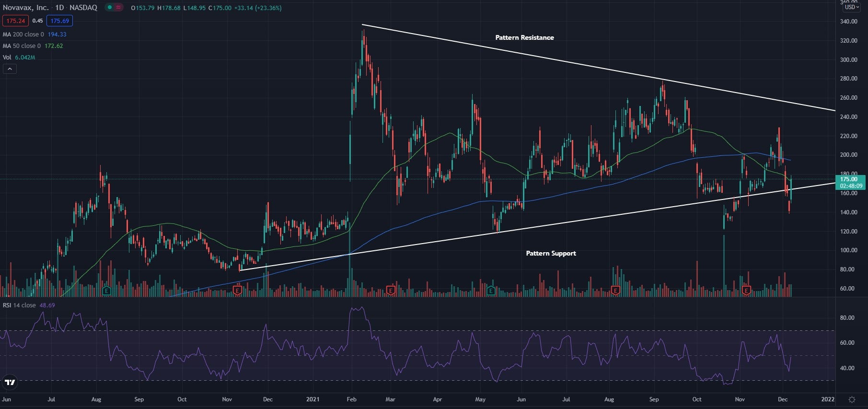
Task: Click the low value L148.95
Action: 195,8
